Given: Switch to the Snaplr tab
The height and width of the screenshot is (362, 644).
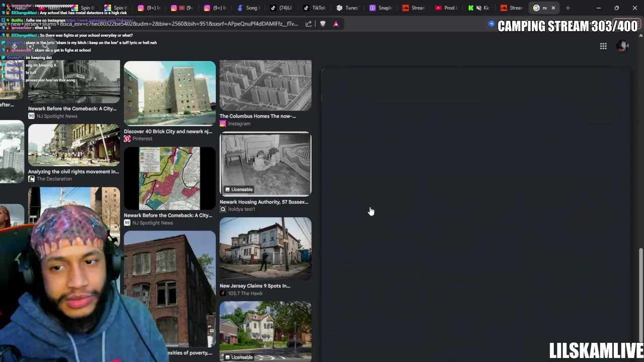Looking at the screenshot, I should (381, 8).
